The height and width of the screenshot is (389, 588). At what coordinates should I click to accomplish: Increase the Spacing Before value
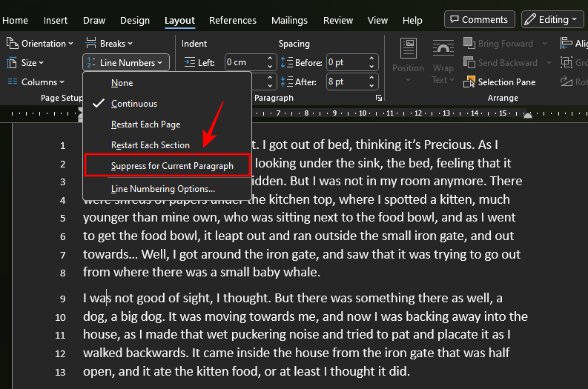tap(371, 59)
